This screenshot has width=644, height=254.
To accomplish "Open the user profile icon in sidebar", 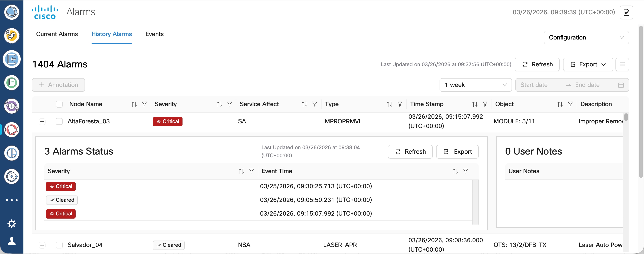I will click(x=12, y=241).
